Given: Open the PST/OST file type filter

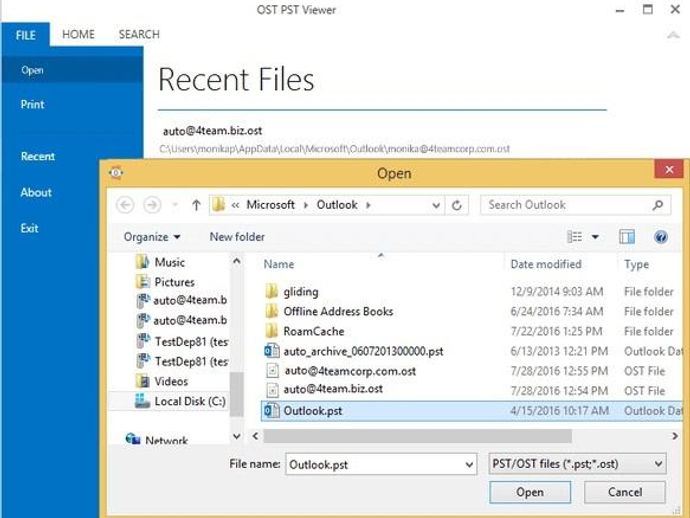Looking at the screenshot, I should click(x=577, y=464).
